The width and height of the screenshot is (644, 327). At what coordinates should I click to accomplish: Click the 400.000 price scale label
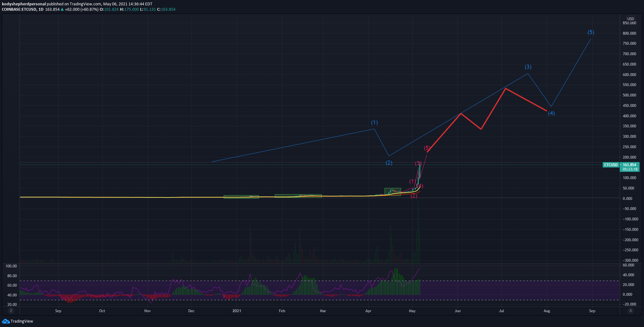[x=629, y=116]
